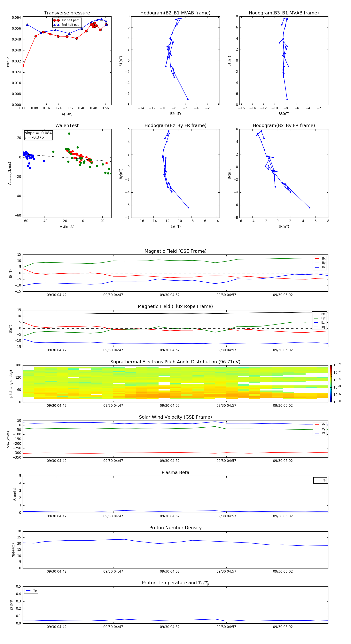This screenshot has height=644, width=351.
Task: Click the "Plasma Beta" plot title
Action: tap(175, 473)
